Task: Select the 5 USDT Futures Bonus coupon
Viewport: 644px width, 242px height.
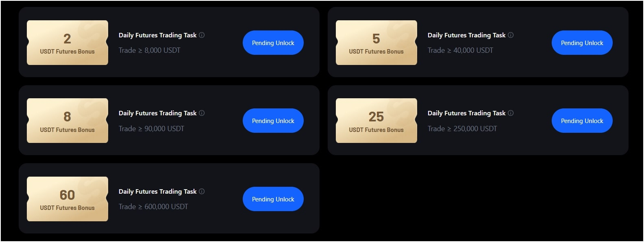Action: tap(376, 43)
